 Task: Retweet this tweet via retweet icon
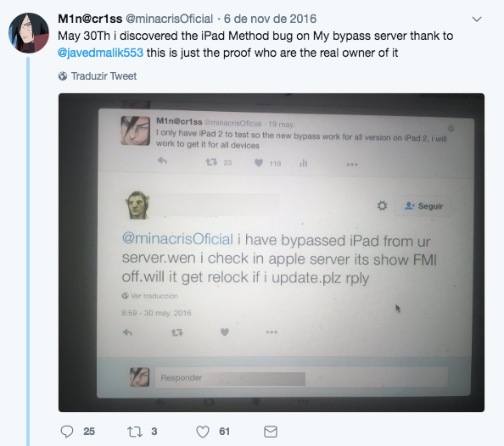135,432
